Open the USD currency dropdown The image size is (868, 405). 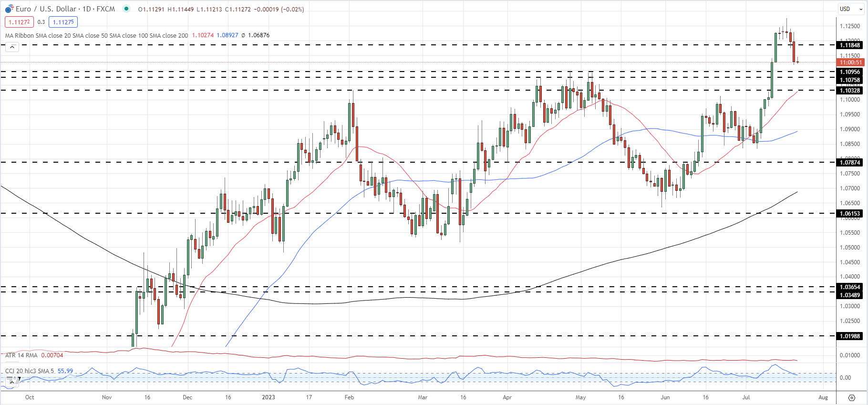(851, 9)
